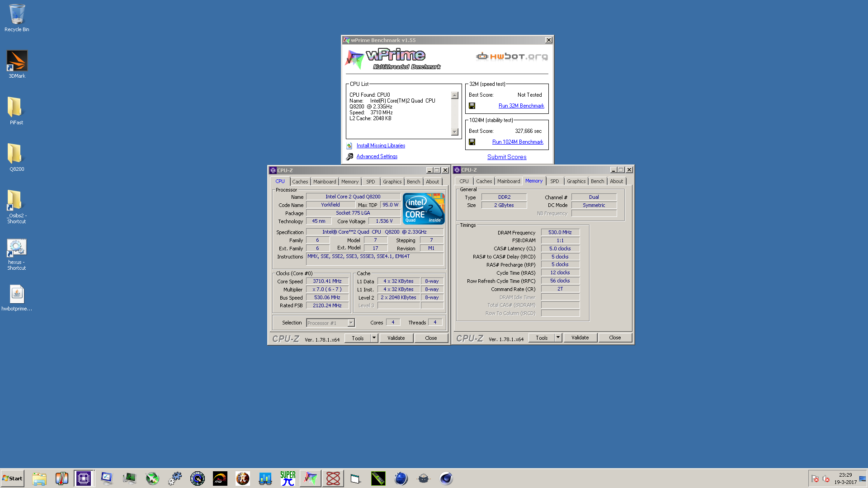
Task: Click Core Speed value 3710.41 MHz
Action: (327, 281)
